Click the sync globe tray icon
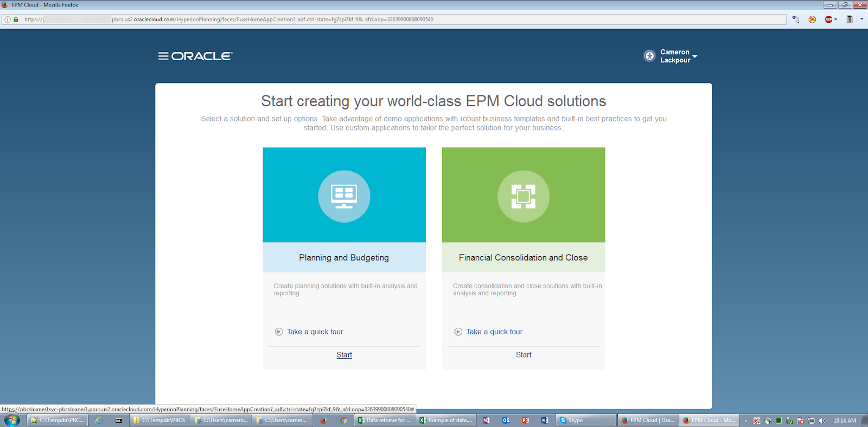868x427 pixels. (768, 420)
